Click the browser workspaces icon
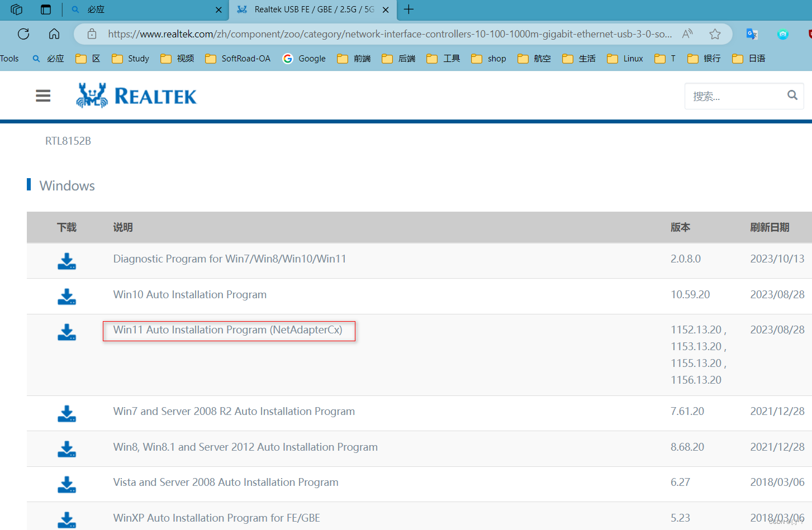The height and width of the screenshot is (530, 812). (16, 9)
